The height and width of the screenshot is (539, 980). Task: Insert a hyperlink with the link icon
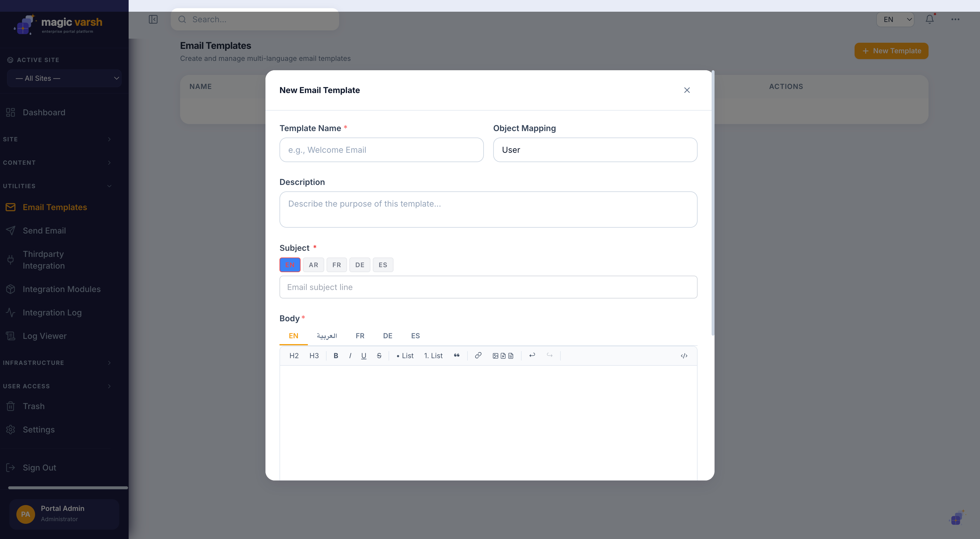pyautogui.click(x=478, y=356)
